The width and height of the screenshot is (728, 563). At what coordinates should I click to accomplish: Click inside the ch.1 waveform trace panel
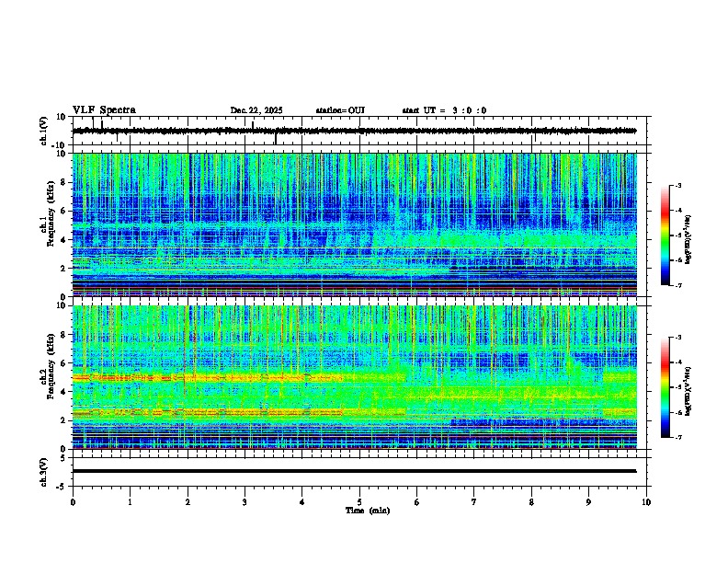point(361,131)
